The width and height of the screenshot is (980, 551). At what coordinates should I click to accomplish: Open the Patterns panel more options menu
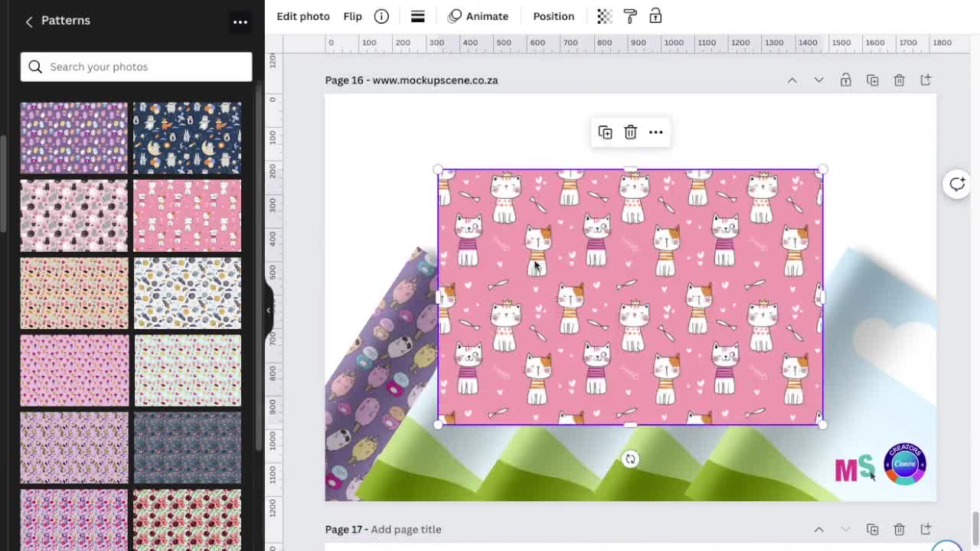click(x=240, y=21)
